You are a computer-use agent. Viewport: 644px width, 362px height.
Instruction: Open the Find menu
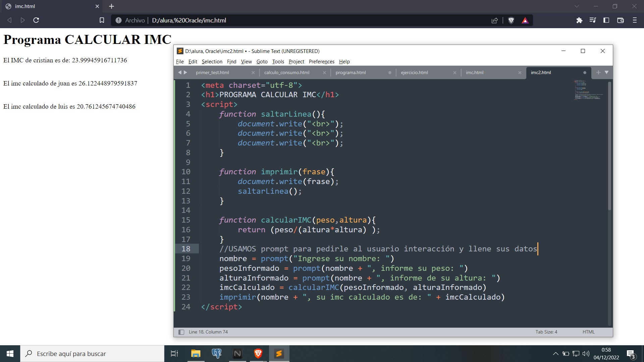(231, 62)
